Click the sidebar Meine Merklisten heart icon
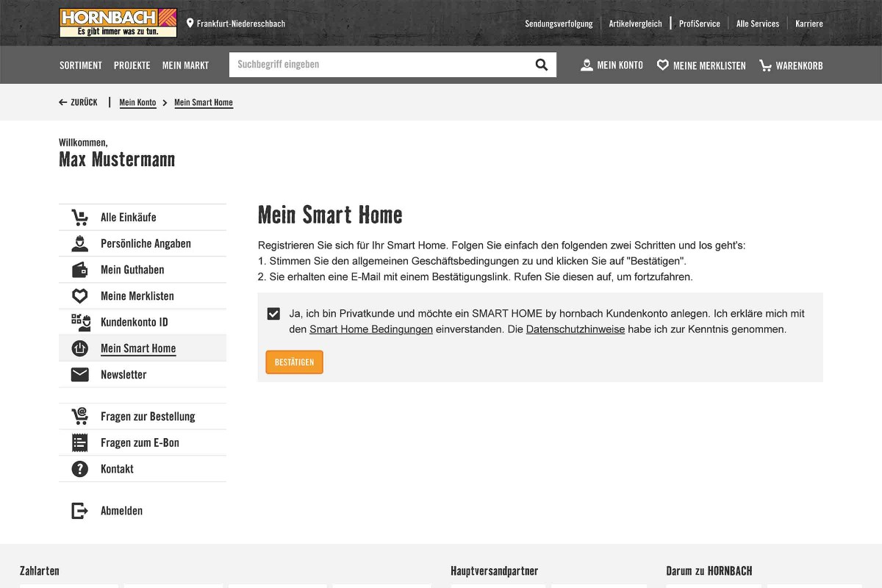 click(x=80, y=296)
